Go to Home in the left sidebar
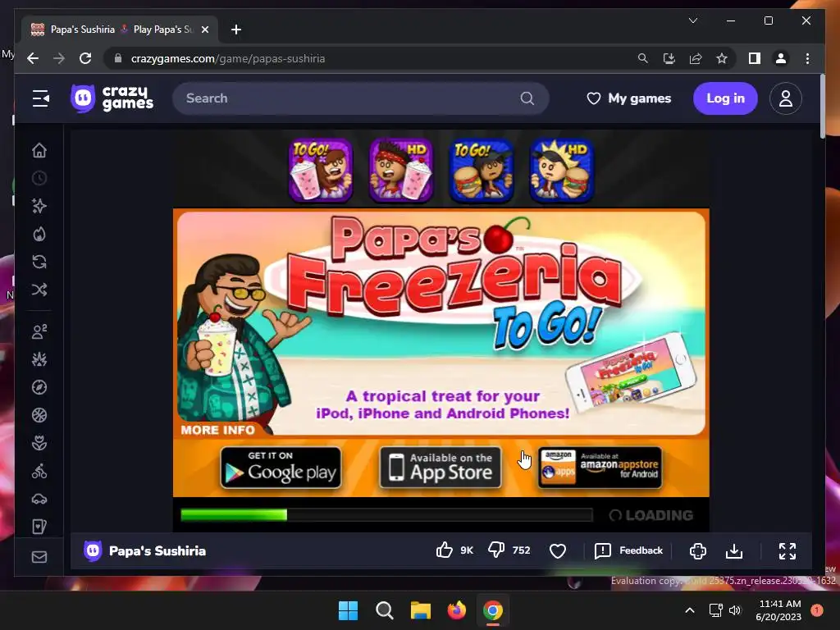 [39, 151]
